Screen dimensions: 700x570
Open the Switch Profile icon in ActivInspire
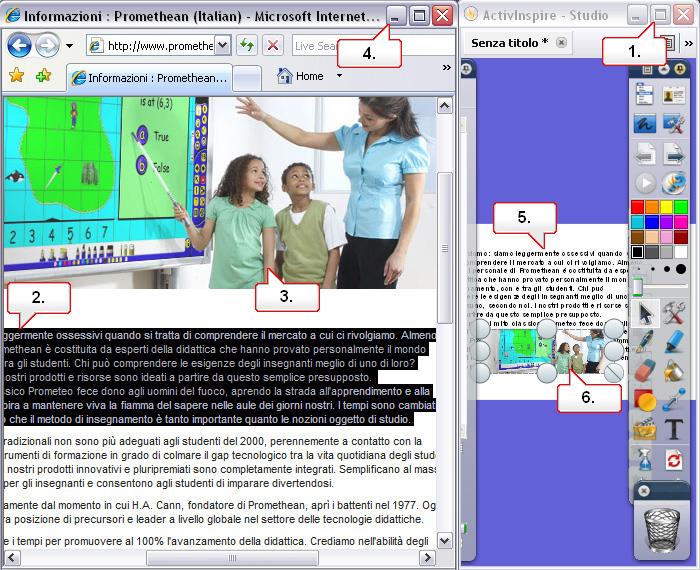(674, 94)
